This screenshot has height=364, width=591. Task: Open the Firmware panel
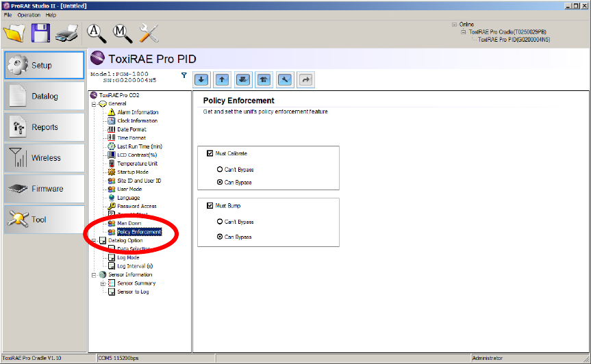click(x=44, y=189)
